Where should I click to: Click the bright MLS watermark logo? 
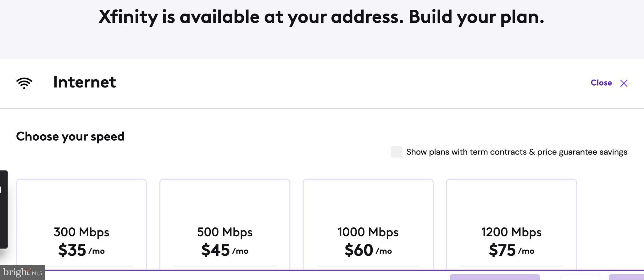coord(23,272)
